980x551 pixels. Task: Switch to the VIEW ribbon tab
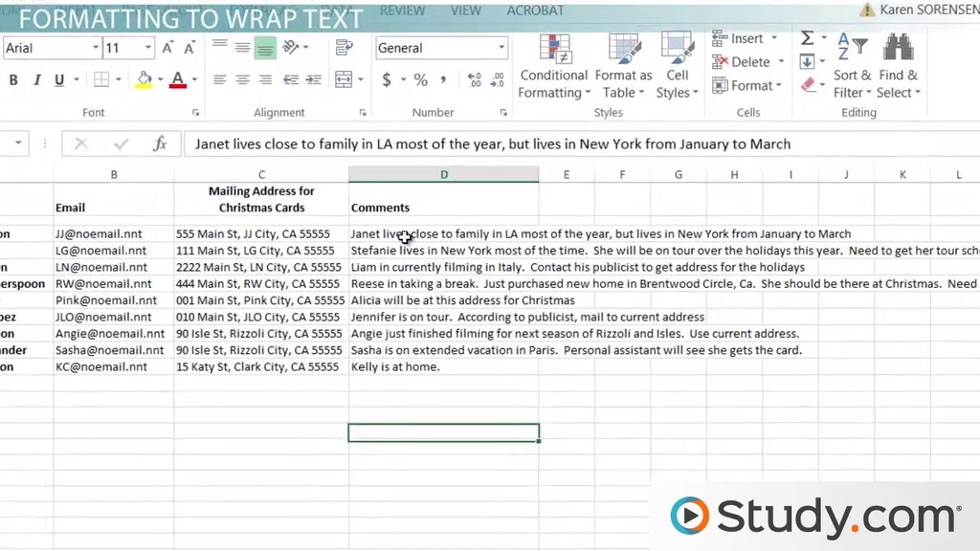tap(465, 11)
